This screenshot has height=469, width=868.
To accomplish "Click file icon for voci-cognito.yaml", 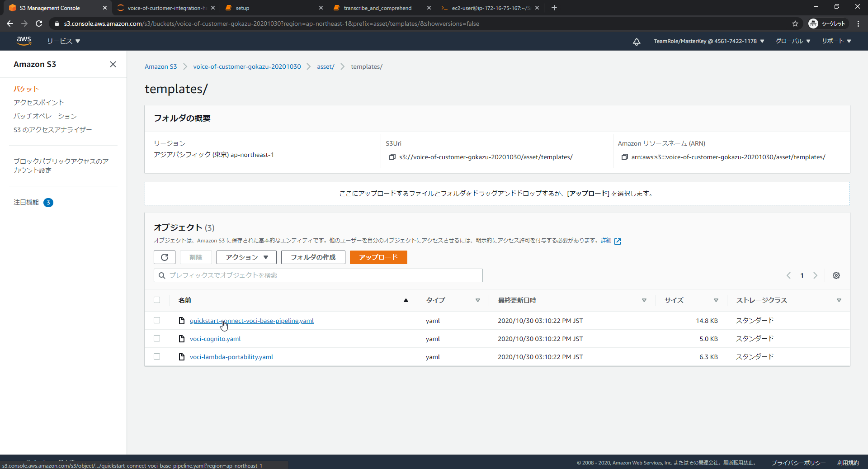I will coord(182,339).
